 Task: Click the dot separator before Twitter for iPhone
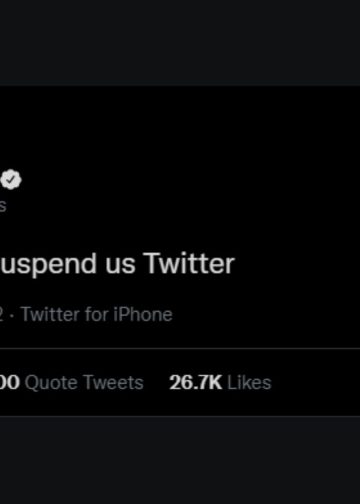point(12,315)
